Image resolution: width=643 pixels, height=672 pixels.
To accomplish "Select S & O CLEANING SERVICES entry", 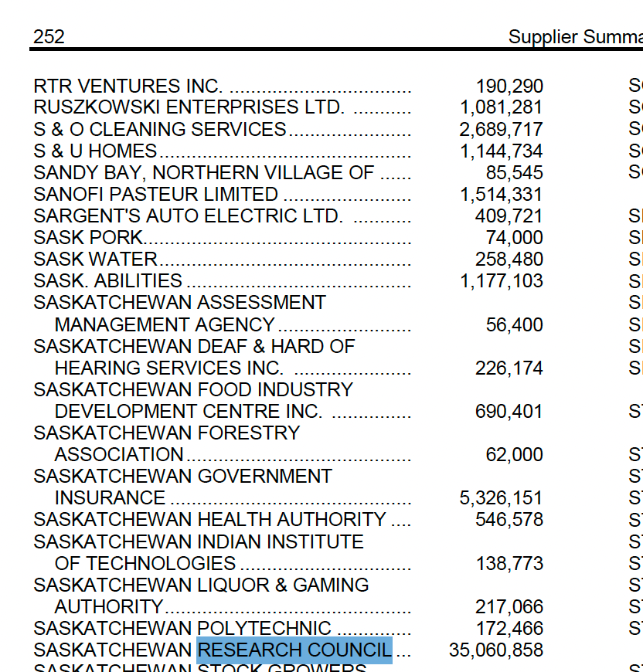I will (159, 129).
